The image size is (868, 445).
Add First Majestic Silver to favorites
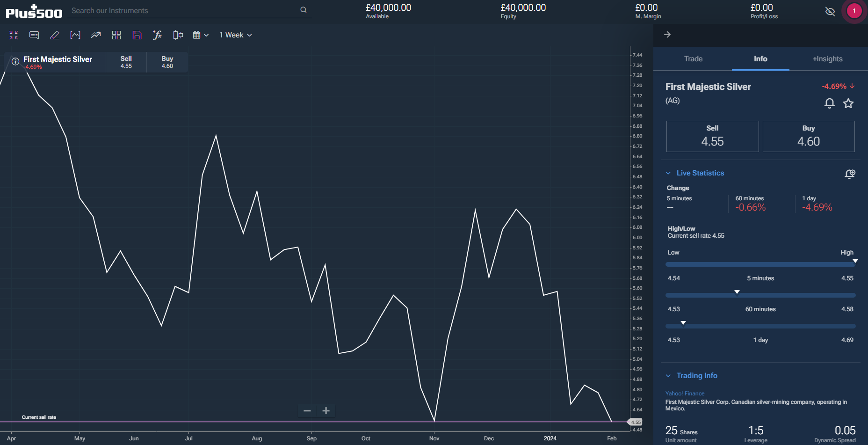click(848, 103)
